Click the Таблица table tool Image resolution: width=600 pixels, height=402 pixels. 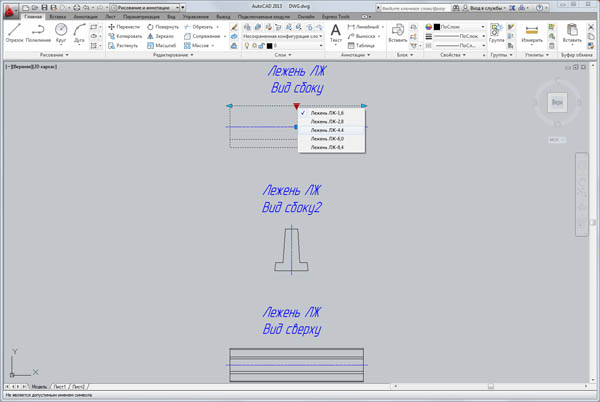click(361, 46)
